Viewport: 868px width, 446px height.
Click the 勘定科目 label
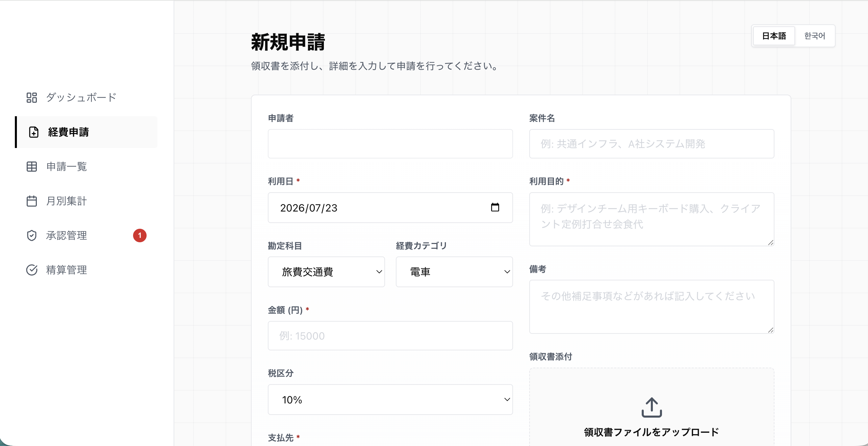pos(285,246)
